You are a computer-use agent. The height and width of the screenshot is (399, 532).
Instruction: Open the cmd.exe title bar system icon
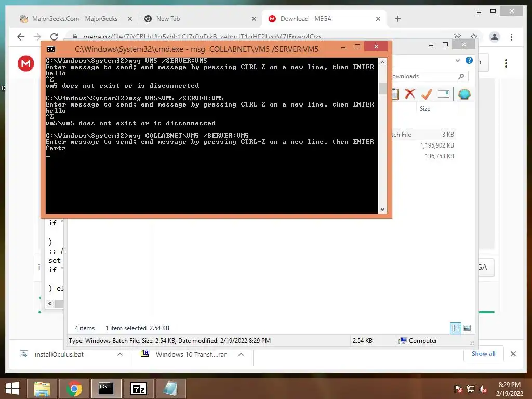point(51,49)
